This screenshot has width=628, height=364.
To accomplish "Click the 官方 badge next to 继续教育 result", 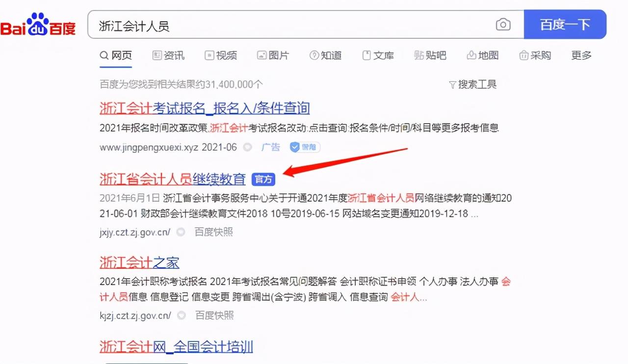I will (x=263, y=180).
